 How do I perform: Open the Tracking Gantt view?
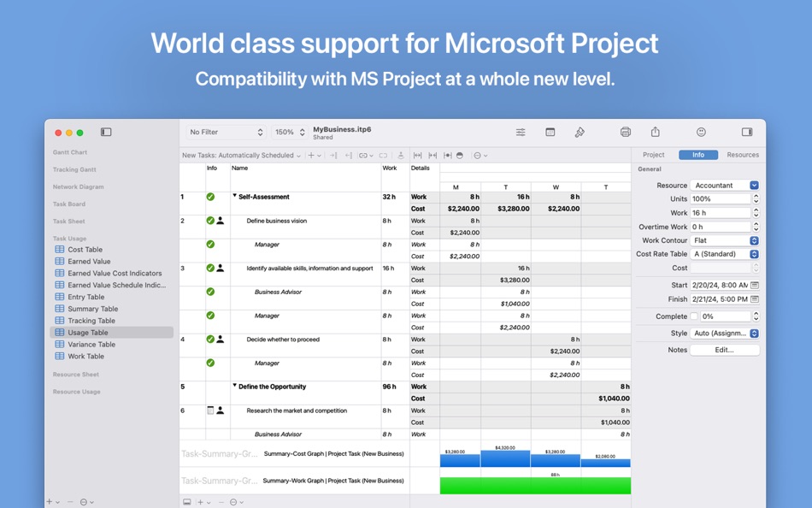[x=74, y=169]
